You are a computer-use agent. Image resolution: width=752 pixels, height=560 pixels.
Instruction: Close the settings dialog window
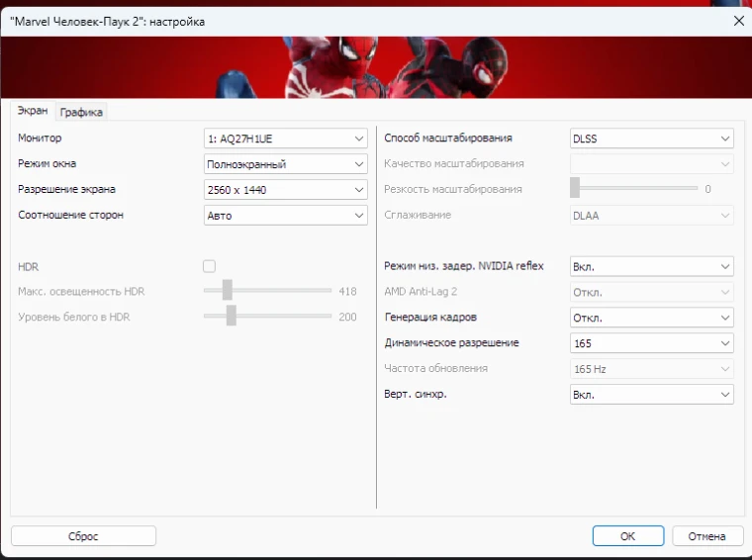pos(738,21)
